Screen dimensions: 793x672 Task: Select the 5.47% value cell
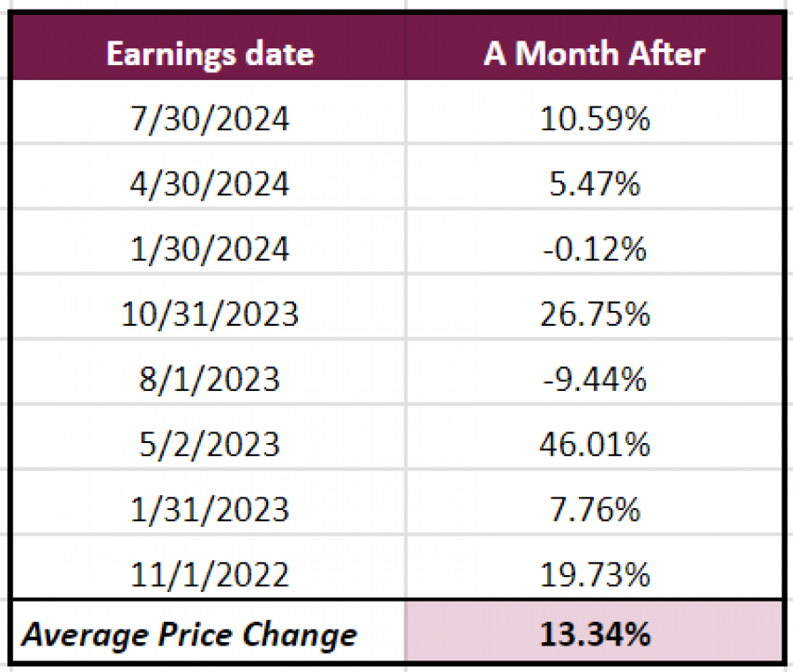[594, 184]
